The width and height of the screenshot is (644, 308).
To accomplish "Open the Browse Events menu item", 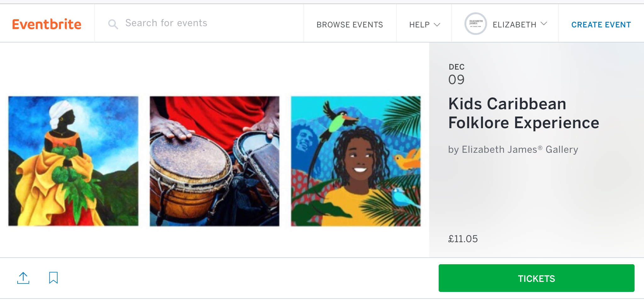I will [x=350, y=25].
